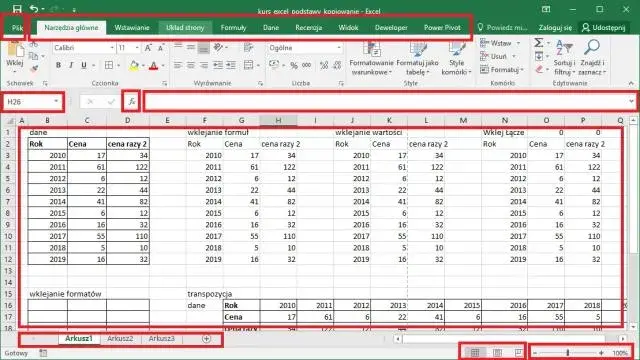This screenshot has height=360, width=640.
Task: Open Style komórki dropdown
Action: pos(456,58)
